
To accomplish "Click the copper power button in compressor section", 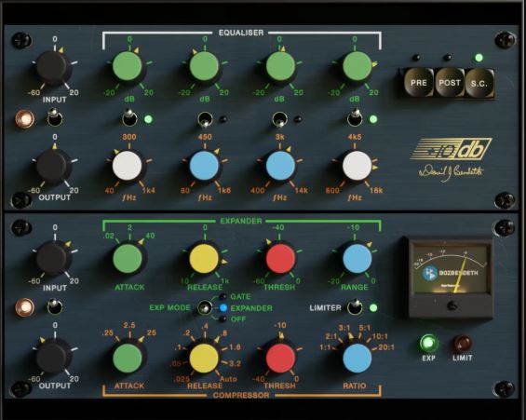I will coord(25,307).
